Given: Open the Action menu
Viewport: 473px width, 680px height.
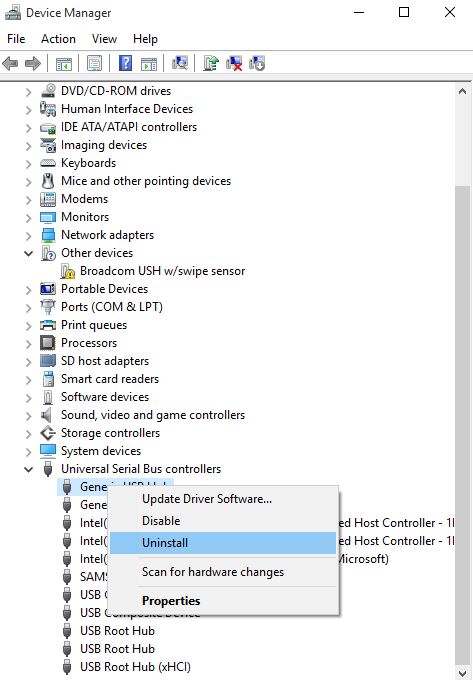Looking at the screenshot, I should [59, 39].
